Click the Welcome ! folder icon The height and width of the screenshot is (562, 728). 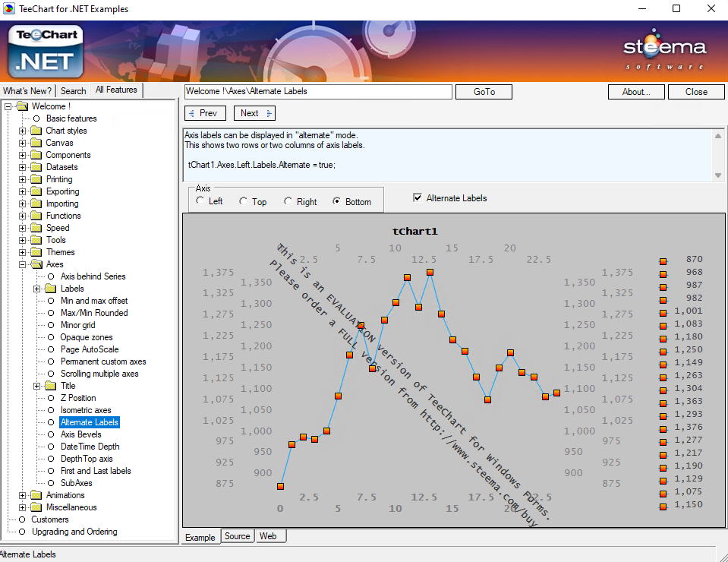click(x=22, y=106)
